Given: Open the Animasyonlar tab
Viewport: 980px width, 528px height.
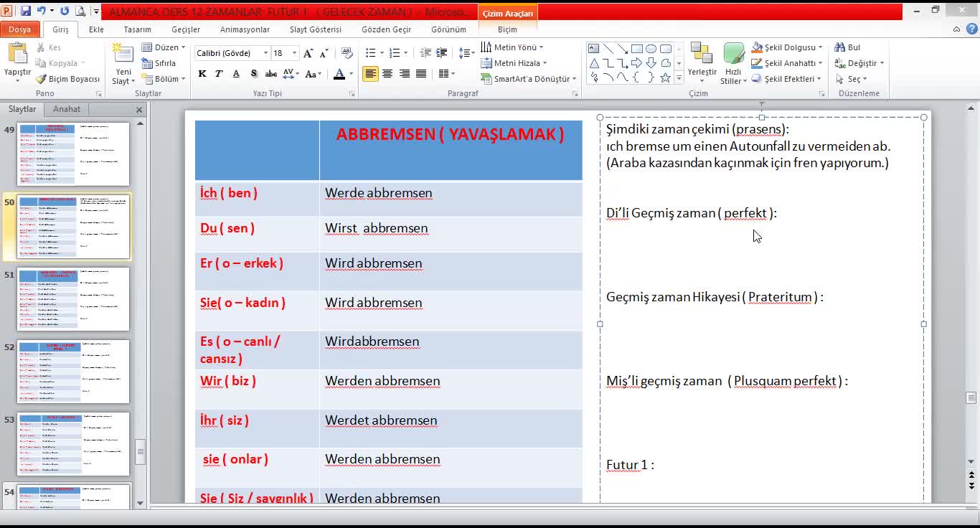Looking at the screenshot, I should pyautogui.click(x=245, y=29).
